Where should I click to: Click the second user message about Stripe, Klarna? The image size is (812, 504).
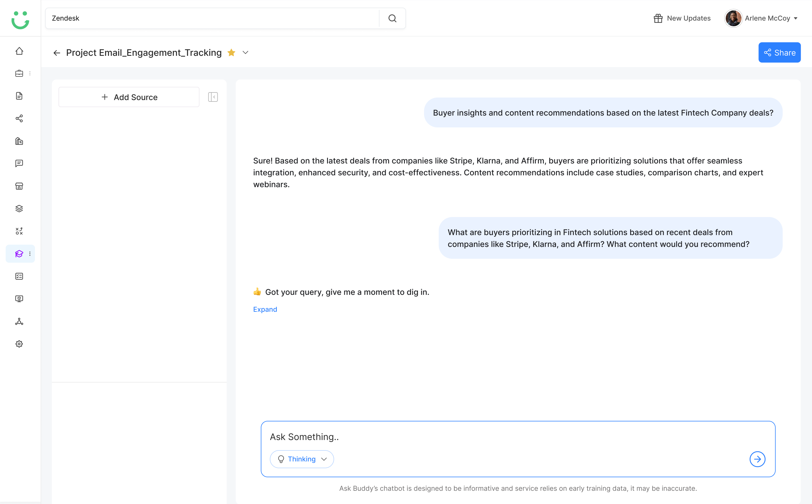pos(610,238)
